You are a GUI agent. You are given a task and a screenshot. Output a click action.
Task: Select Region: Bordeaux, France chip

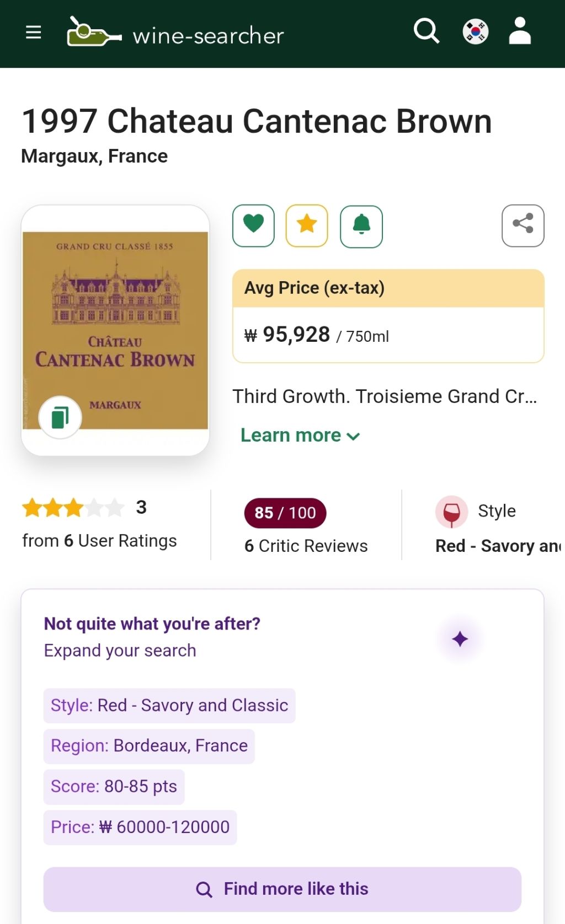[149, 746]
